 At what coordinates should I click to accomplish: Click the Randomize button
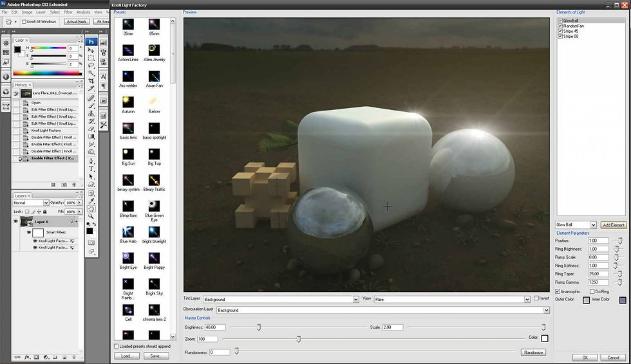533,352
